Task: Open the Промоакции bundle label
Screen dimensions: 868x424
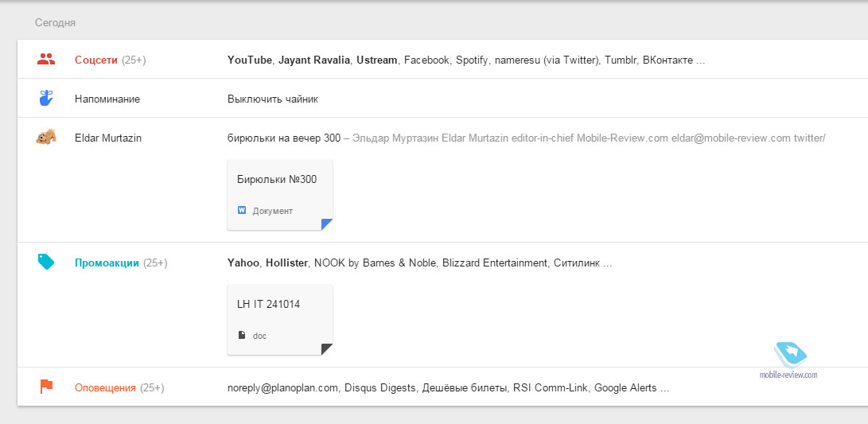Action: tap(107, 263)
